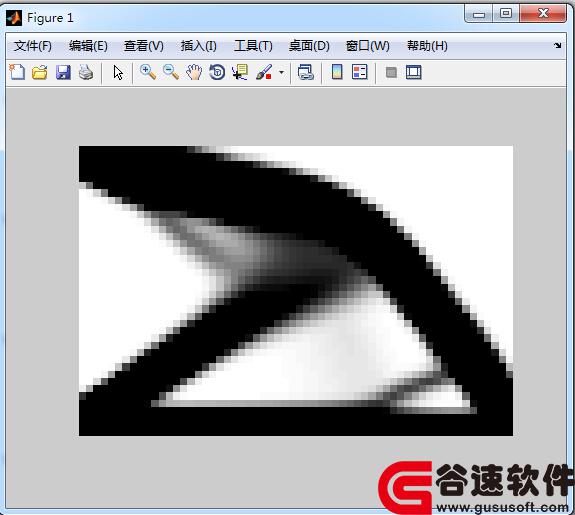Viewport: 575px width, 515px height.
Task: Select the Edit Plot arrow tool
Action: 118,73
